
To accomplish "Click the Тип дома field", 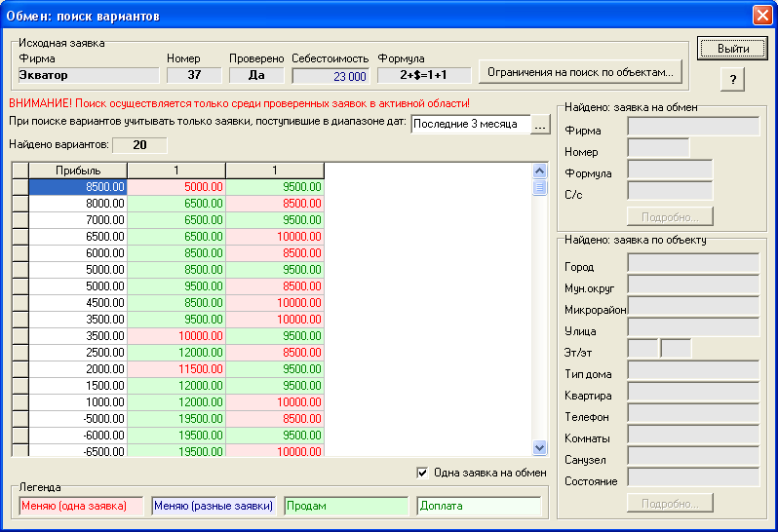I will click(x=693, y=370).
